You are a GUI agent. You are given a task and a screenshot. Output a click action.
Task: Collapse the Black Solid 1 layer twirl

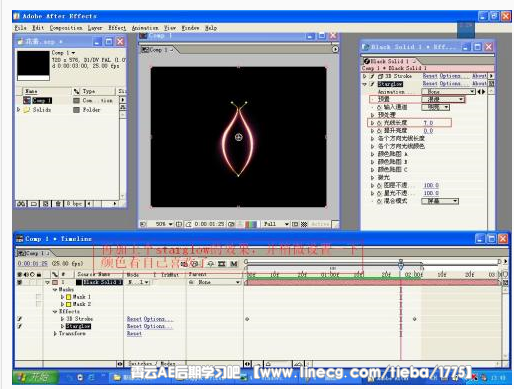coord(47,282)
